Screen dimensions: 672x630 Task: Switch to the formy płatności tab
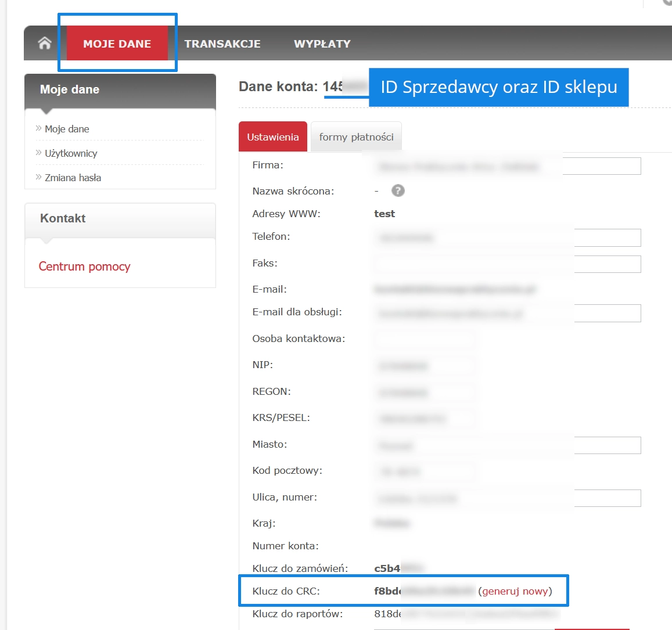pyautogui.click(x=356, y=137)
